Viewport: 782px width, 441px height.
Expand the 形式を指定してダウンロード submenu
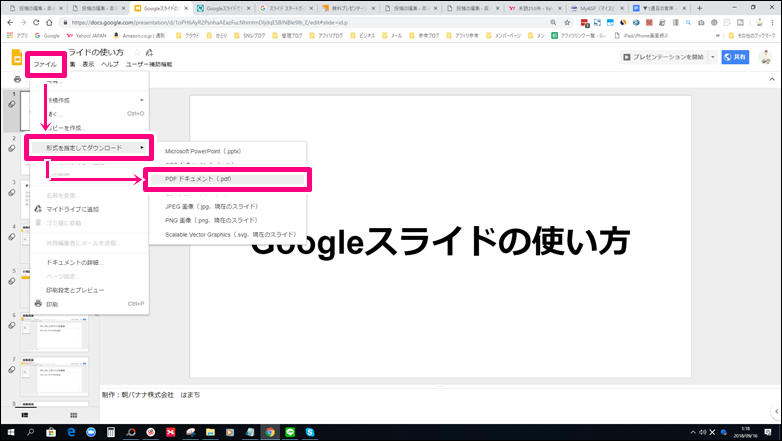point(89,148)
